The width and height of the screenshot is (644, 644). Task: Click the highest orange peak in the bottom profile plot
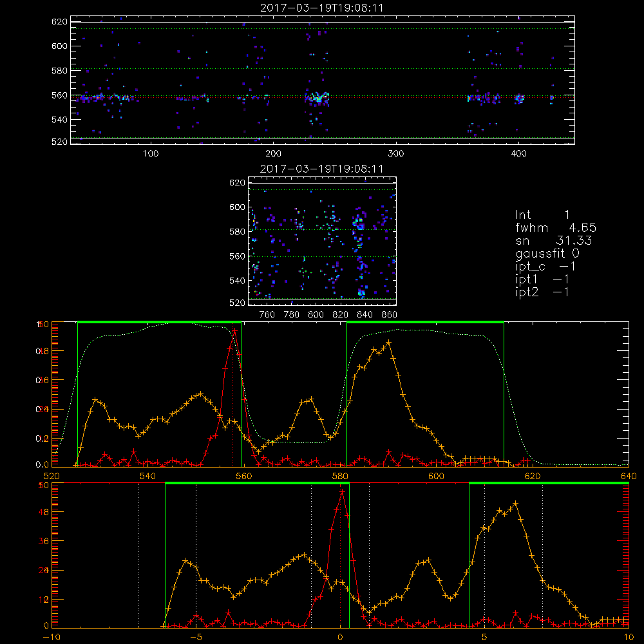tap(515, 503)
